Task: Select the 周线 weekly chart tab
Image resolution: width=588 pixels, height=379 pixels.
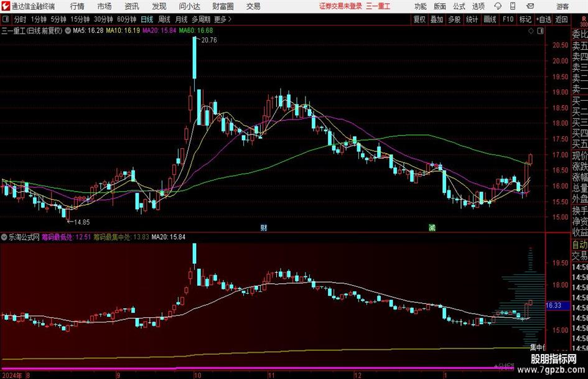Action: click(x=164, y=19)
